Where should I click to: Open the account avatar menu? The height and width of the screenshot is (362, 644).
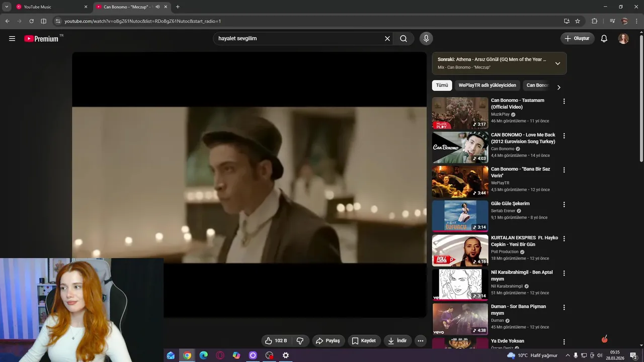[623, 39]
